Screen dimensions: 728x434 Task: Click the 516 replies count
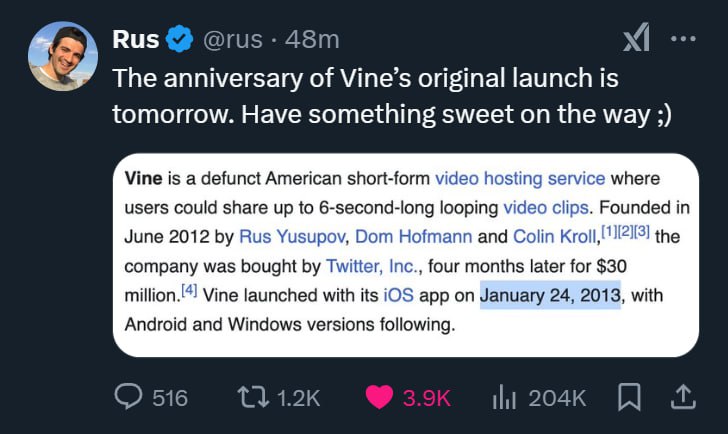click(x=170, y=397)
